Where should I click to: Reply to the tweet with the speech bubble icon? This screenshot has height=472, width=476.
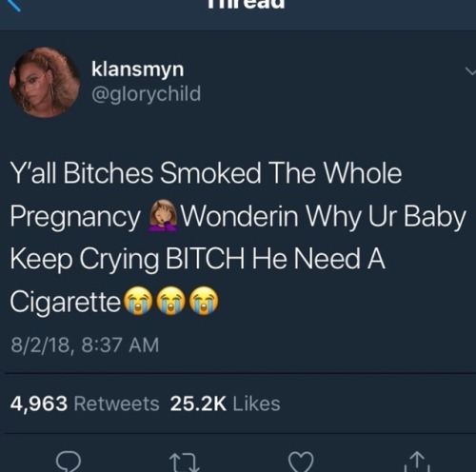click(69, 462)
